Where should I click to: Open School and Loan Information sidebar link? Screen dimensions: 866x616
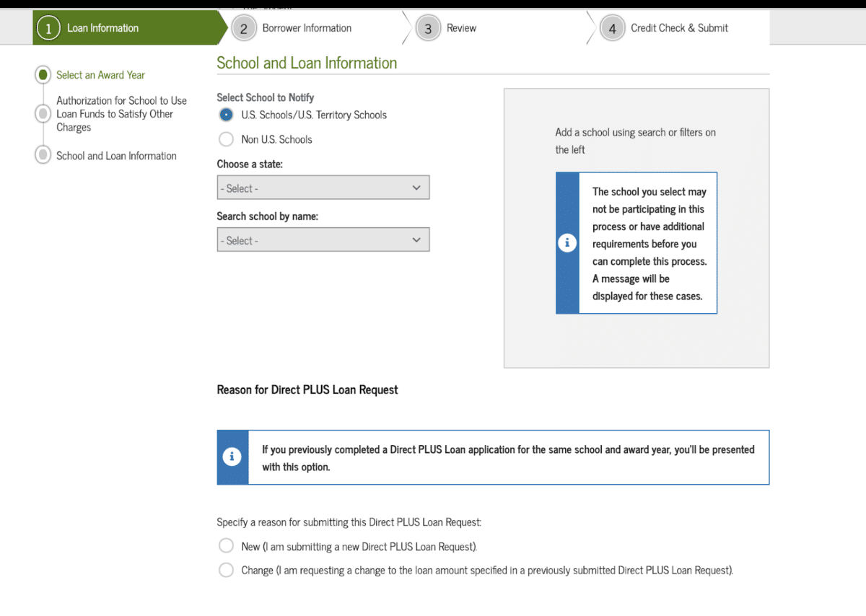(116, 156)
